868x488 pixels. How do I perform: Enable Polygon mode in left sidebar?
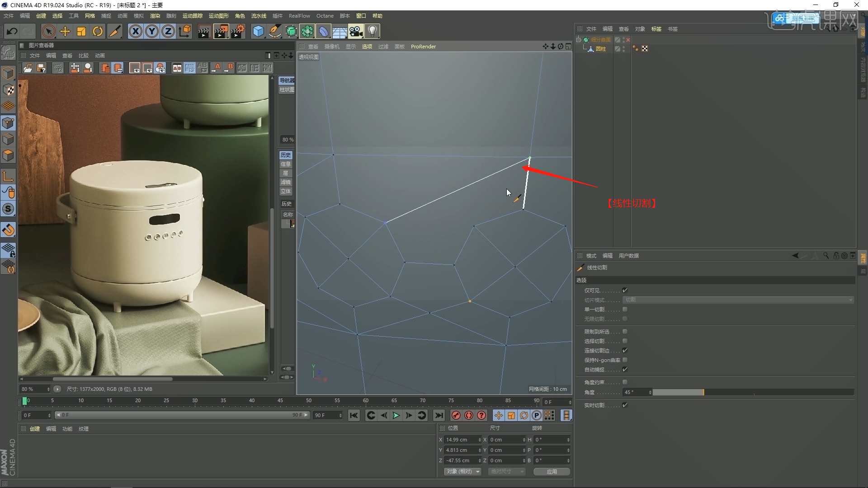(x=8, y=155)
